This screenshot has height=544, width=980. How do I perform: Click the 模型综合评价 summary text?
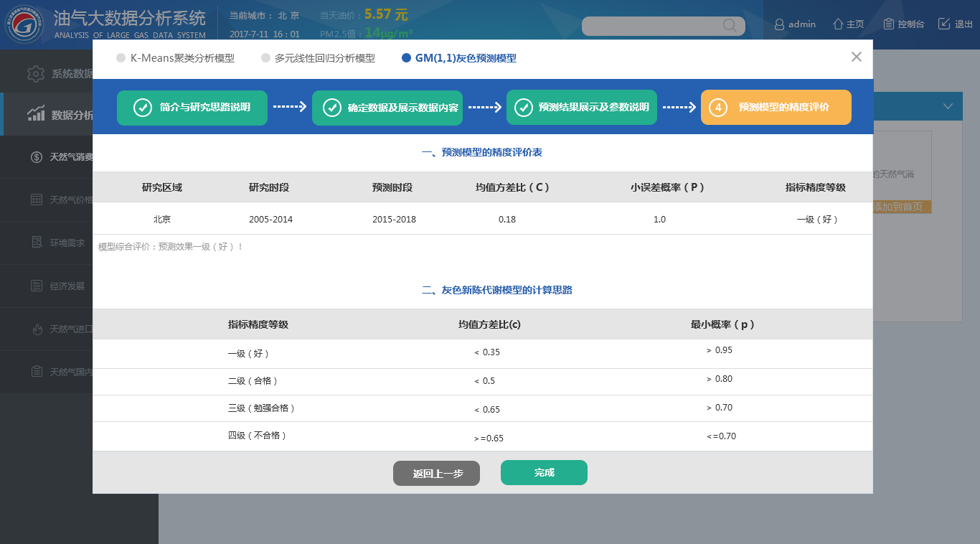pos(171,247)
